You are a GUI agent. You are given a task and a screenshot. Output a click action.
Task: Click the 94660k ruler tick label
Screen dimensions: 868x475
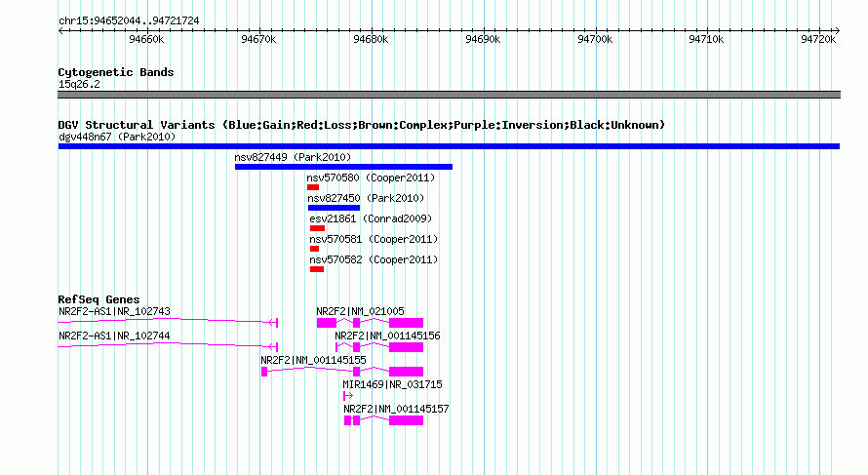click(146, 39)
